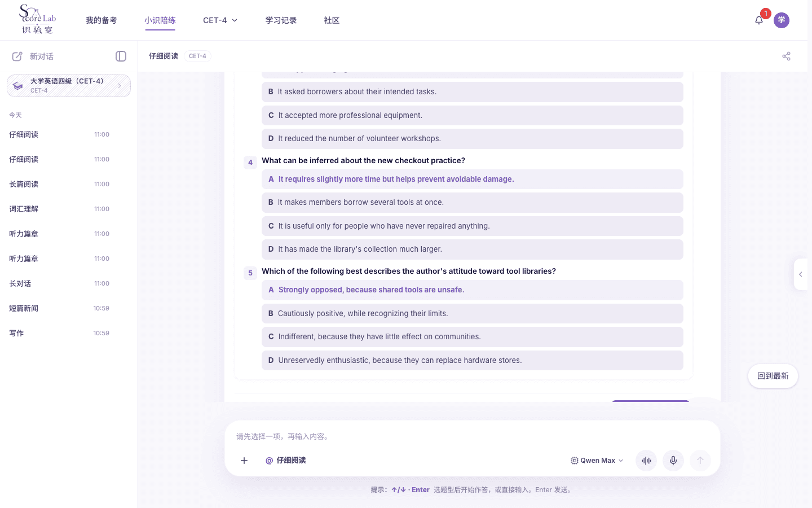Viewport: 812px width, 508px height.
Task: Switch to the 小识陪练 tab
Action: coord(160,20)
